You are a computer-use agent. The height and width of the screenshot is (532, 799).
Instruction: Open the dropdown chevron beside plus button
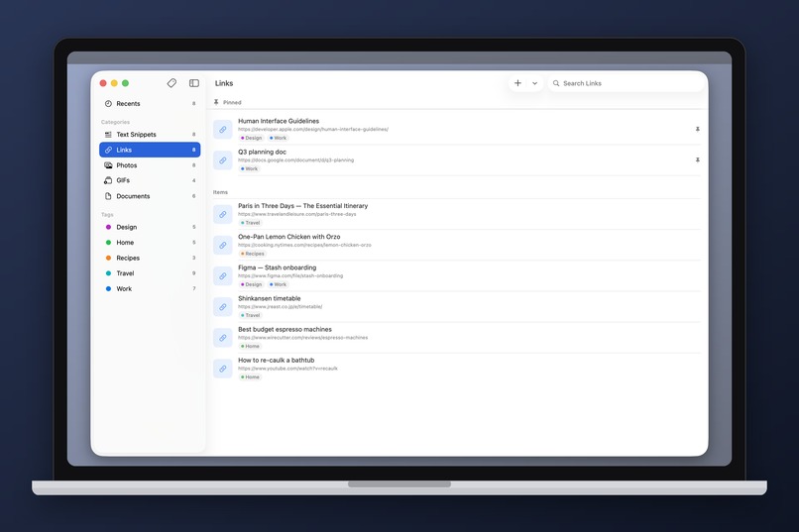(534, 83)
